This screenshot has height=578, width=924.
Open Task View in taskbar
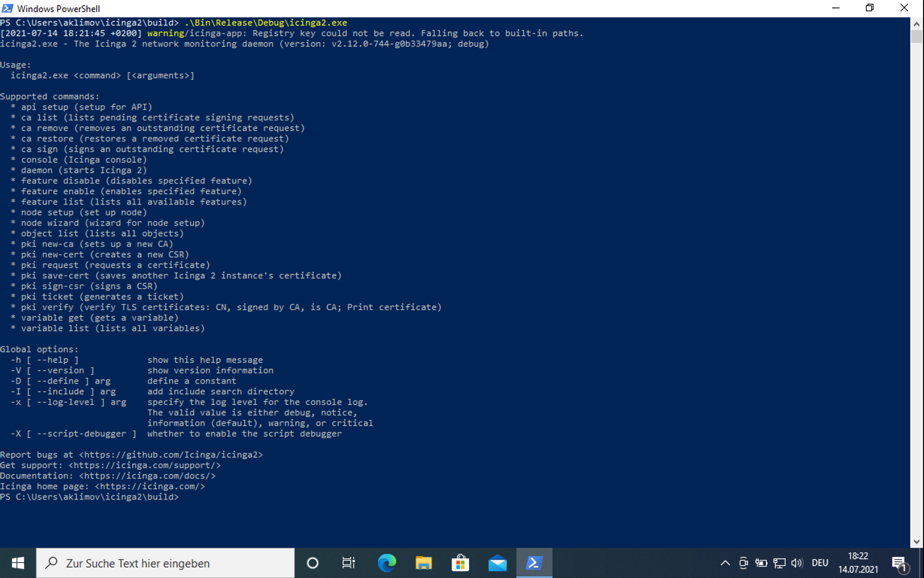pos(348,563)
